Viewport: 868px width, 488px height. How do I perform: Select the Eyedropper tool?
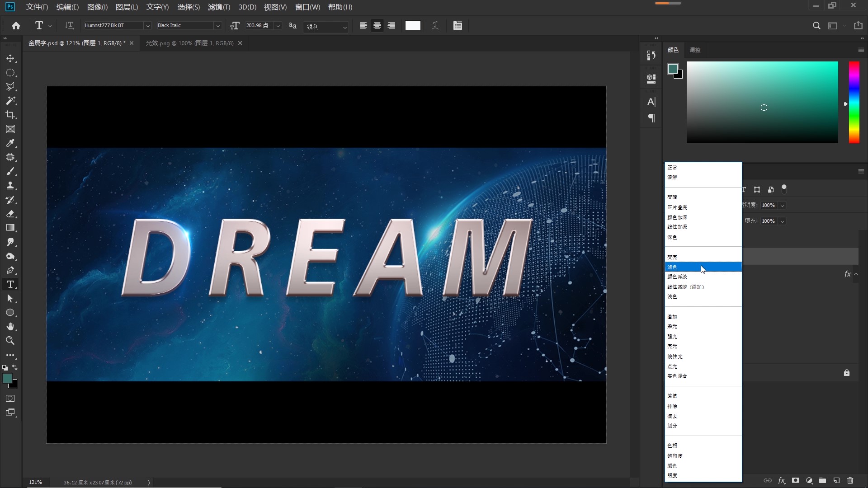pyautogui.click(x=10, y=143)
